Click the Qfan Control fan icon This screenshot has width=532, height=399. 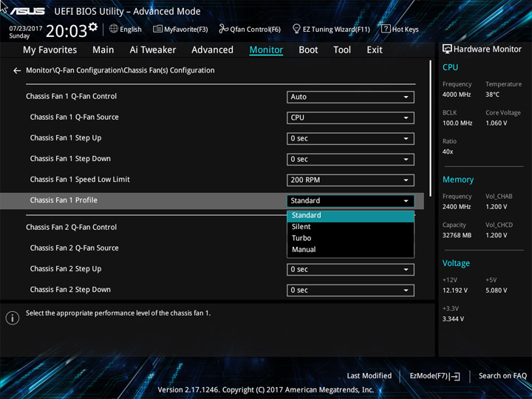point(223,29)
